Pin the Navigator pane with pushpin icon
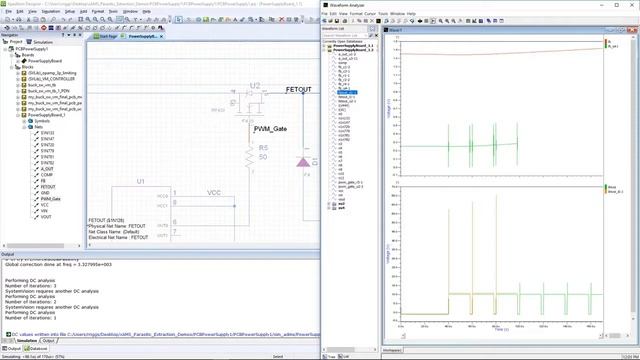Image resolution: width=640 pixels, height=360 pixels. pos(74,35)
